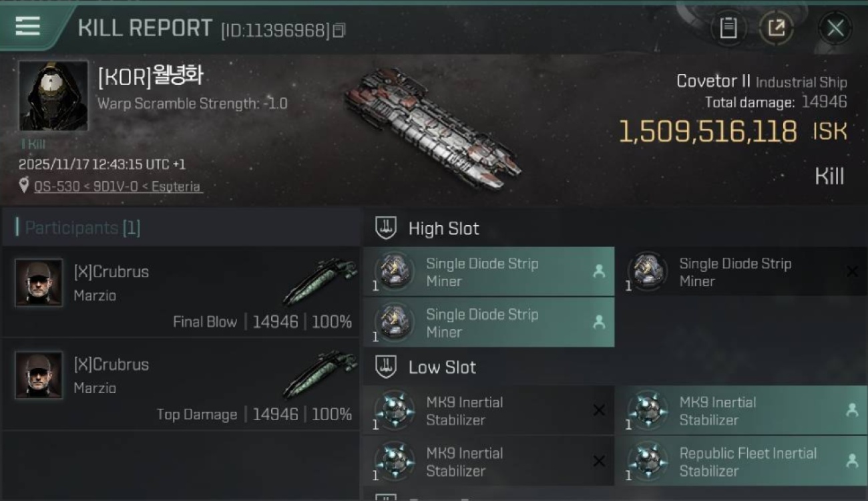Click the Covetor II ship image
The image size is (868, 501).
click(432, 128)
